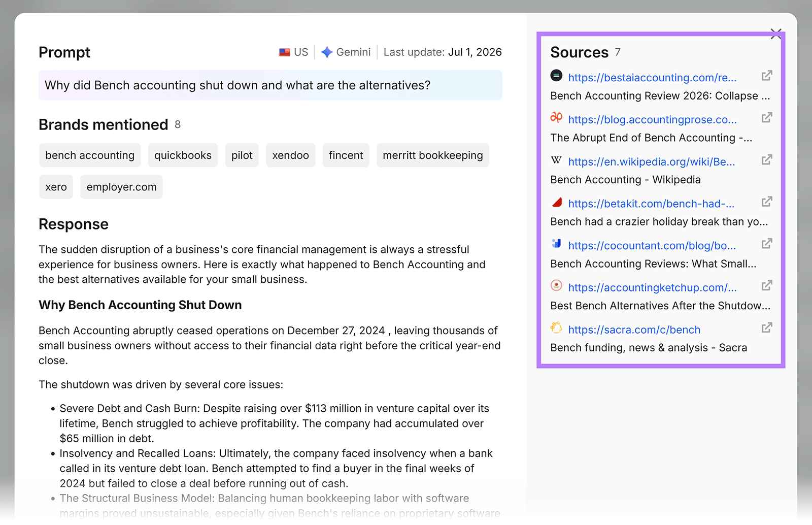Click 'Bench had a crazier holiday break' title

pos(659,222)
